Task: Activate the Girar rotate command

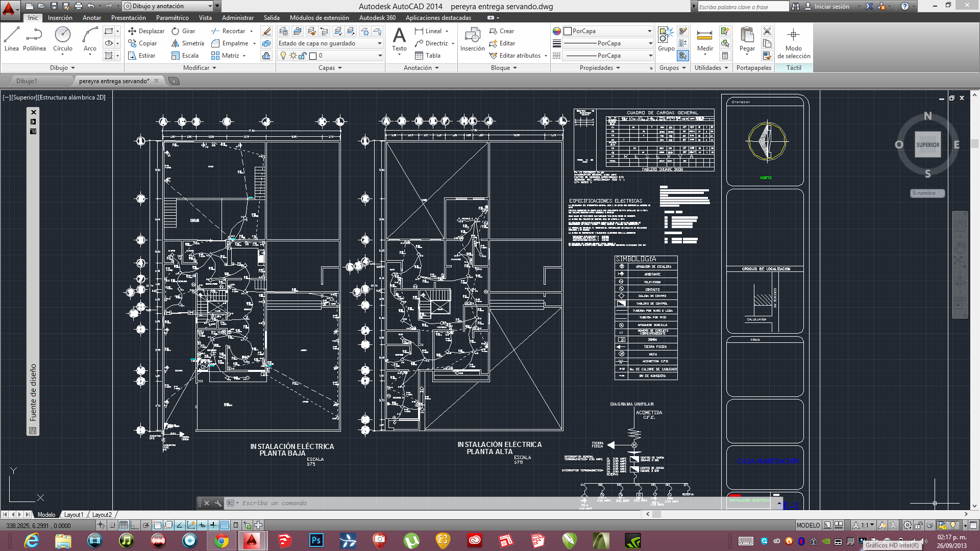Action: pyautogui.click(x=184, y=31)
